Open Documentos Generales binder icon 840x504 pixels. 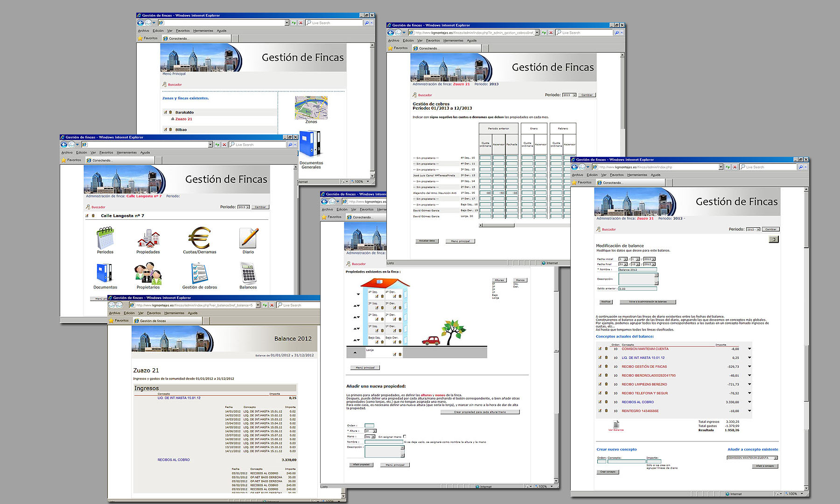coord(310,144)
